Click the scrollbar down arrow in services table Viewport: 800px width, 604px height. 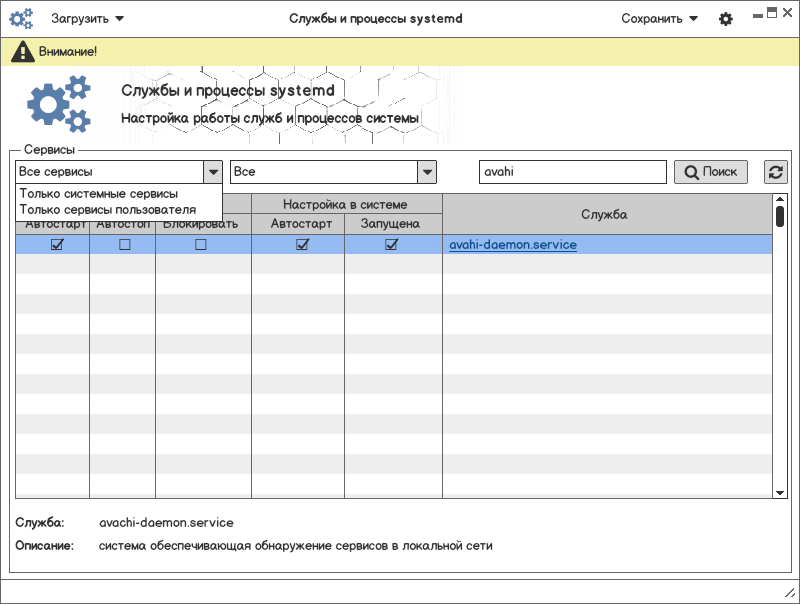780,492
